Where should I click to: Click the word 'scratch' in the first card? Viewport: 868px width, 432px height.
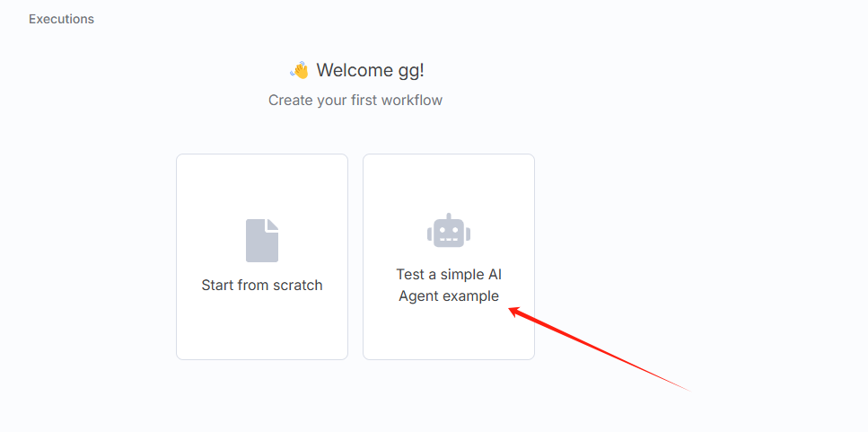click(x=298, y=286)
